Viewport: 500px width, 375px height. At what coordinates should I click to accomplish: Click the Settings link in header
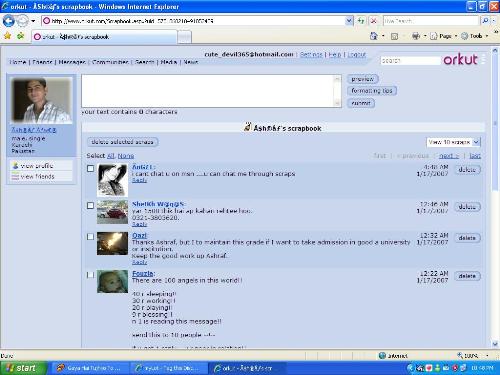[311, 54]
